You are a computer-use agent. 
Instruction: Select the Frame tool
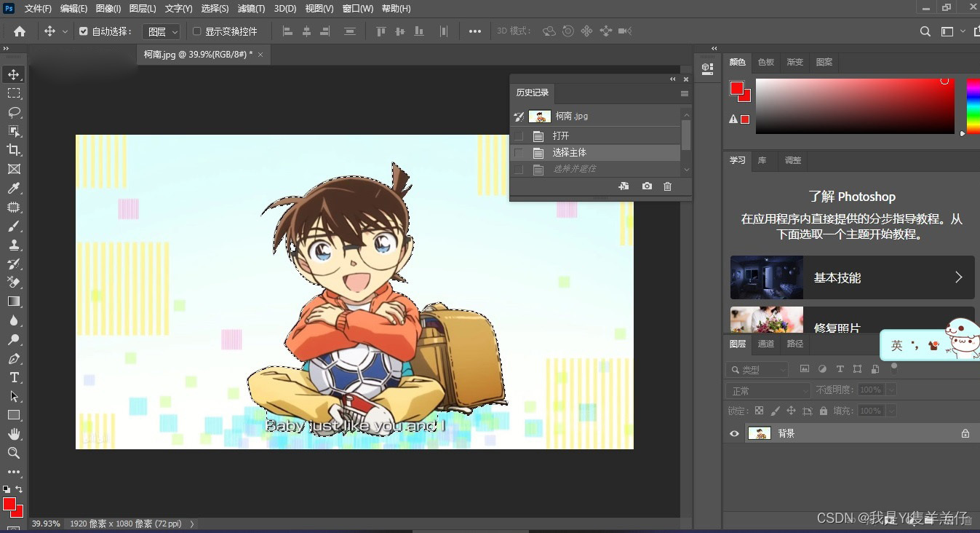tap(14, 169)
